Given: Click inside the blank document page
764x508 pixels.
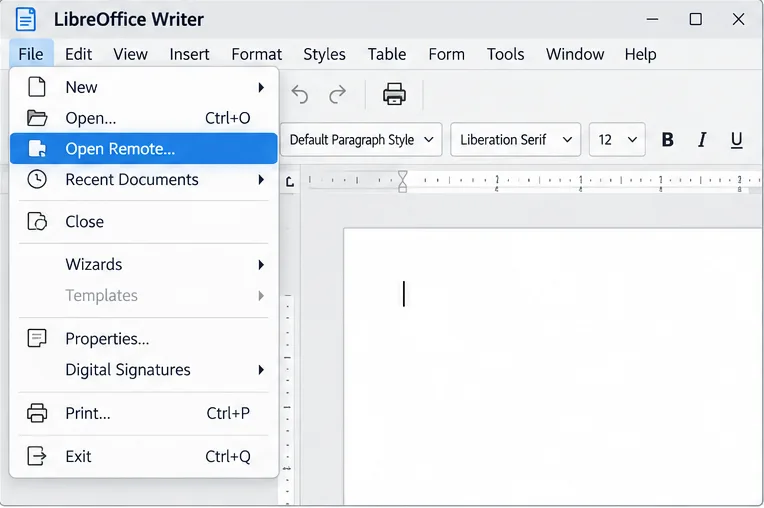Looking at the screenshot, I should click(553, 366).
